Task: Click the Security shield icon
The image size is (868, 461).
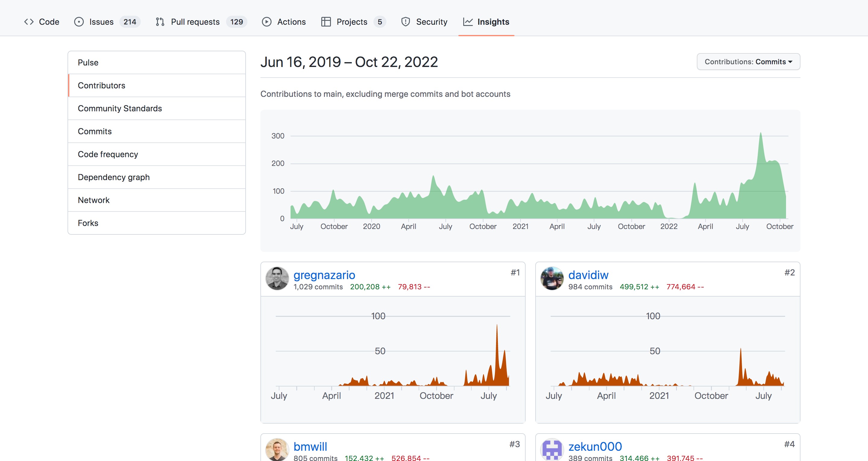Action: pyautogui.click(x=406, y=22)
